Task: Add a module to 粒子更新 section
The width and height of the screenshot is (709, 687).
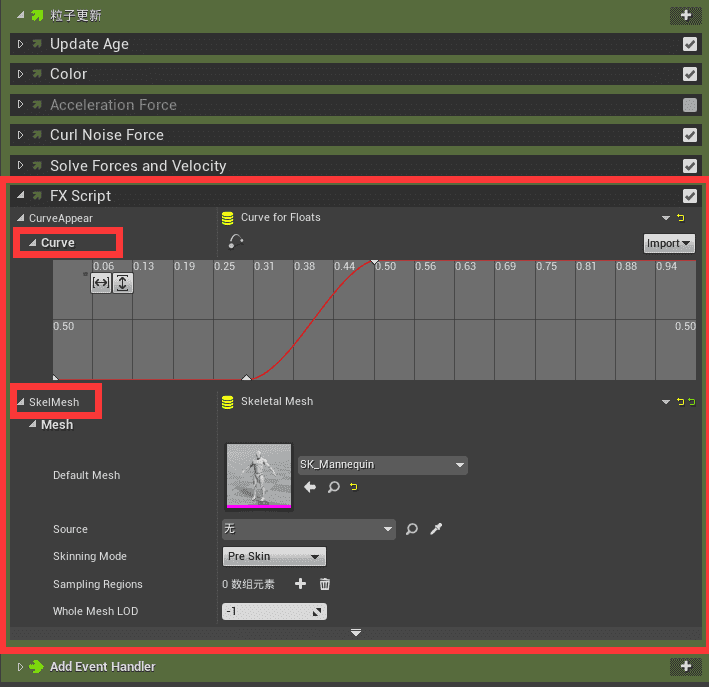Action: click(x=685, y=15)
